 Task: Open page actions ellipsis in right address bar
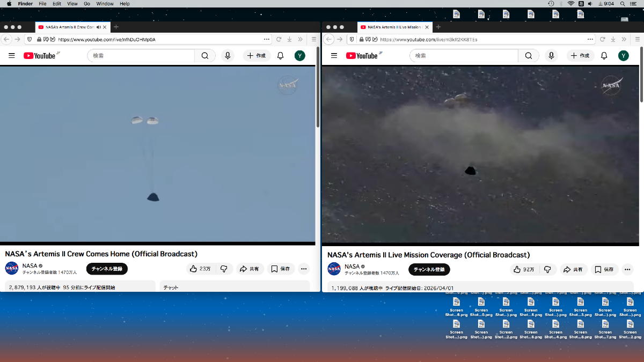tap(590, 39)
